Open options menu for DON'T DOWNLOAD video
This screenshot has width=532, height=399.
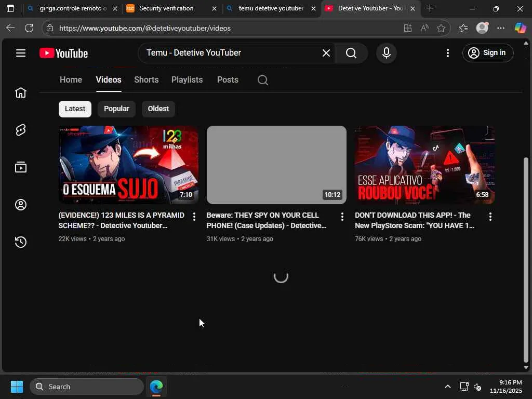pos(490,217)
